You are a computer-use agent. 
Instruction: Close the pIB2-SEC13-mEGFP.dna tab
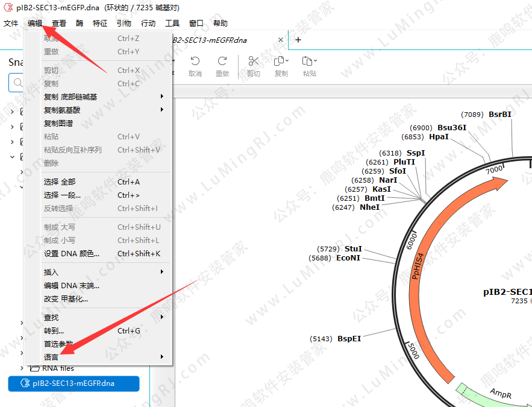tap(280, 40)
